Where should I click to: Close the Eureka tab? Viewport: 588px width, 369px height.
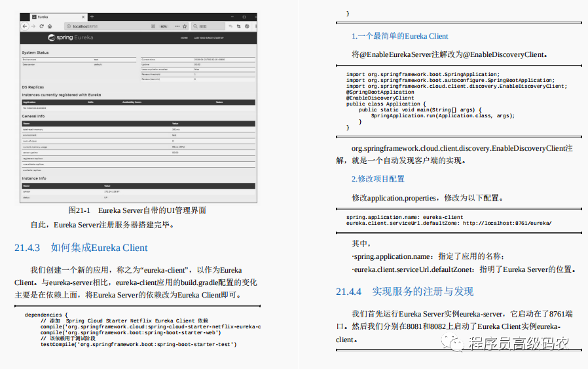(83, 17)
